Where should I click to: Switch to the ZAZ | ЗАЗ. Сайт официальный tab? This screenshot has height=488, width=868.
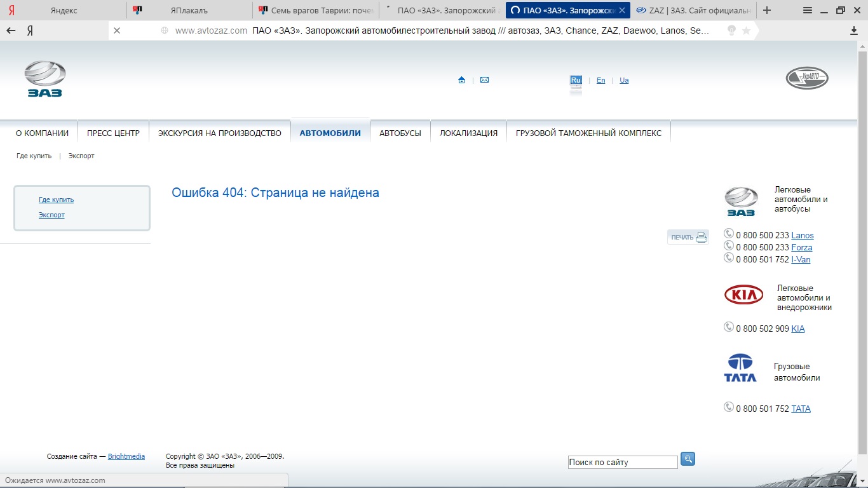[x=694, y=10]
